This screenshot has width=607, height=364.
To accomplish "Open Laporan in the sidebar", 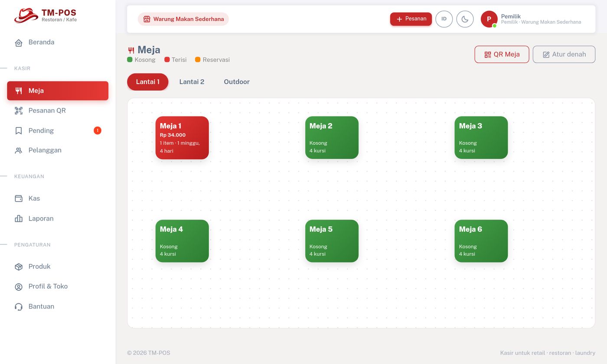I will (58, 218).
